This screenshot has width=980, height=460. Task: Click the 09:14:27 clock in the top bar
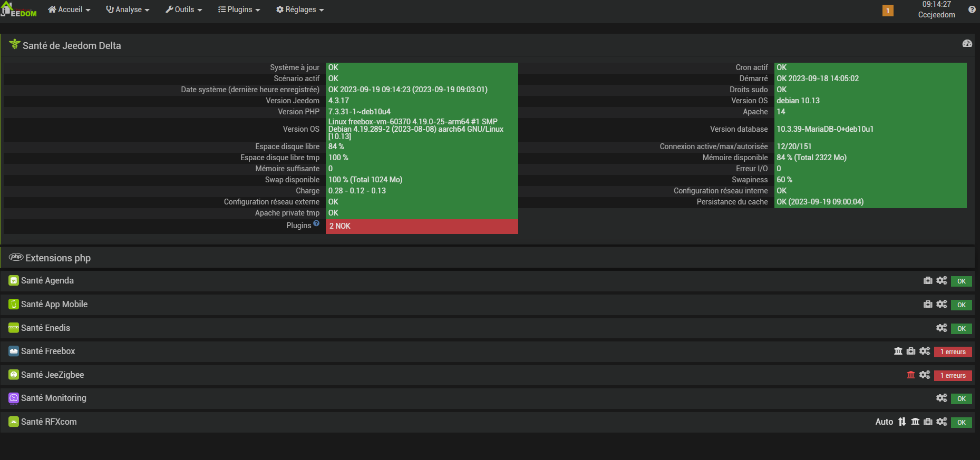pos(936,4)
